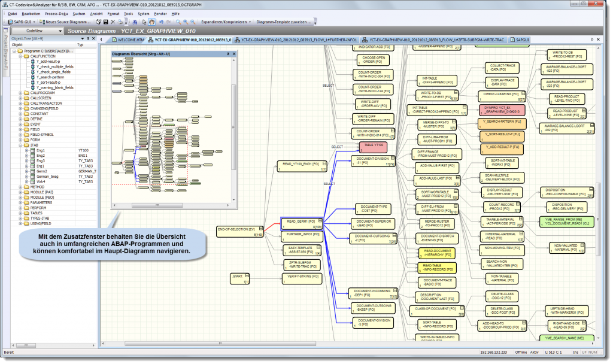The width and height of the screenshot is (613, 364).
Task: Toggle the READ_SERM1 node selection
Action: pyautogui.click(x=301, y=223)
